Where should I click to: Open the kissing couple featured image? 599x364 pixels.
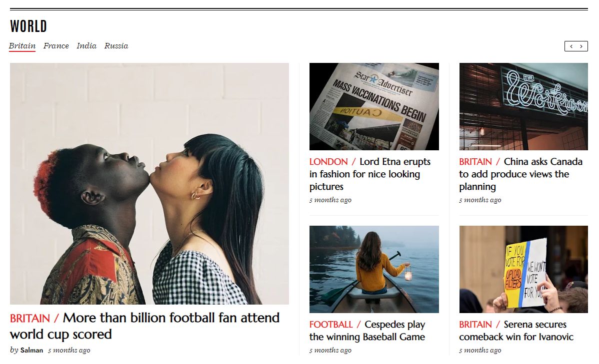(149, 184)
